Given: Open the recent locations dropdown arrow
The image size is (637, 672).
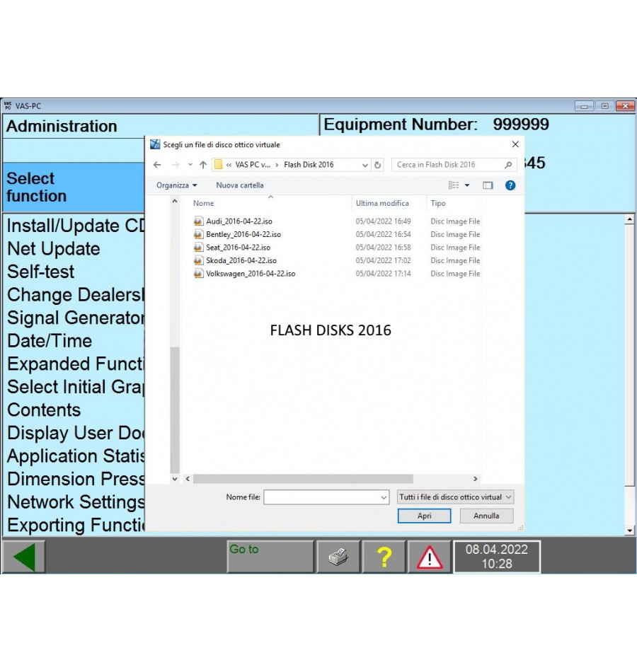Looking at the screenshot, I should click(x=190, y=165).
